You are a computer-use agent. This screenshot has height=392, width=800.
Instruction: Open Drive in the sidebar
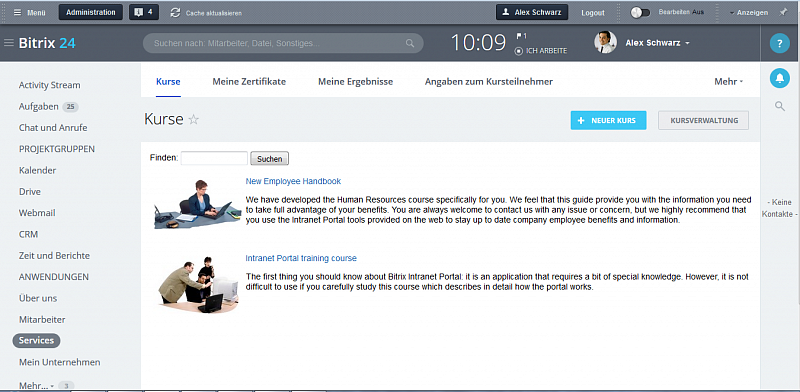point(30,192)
